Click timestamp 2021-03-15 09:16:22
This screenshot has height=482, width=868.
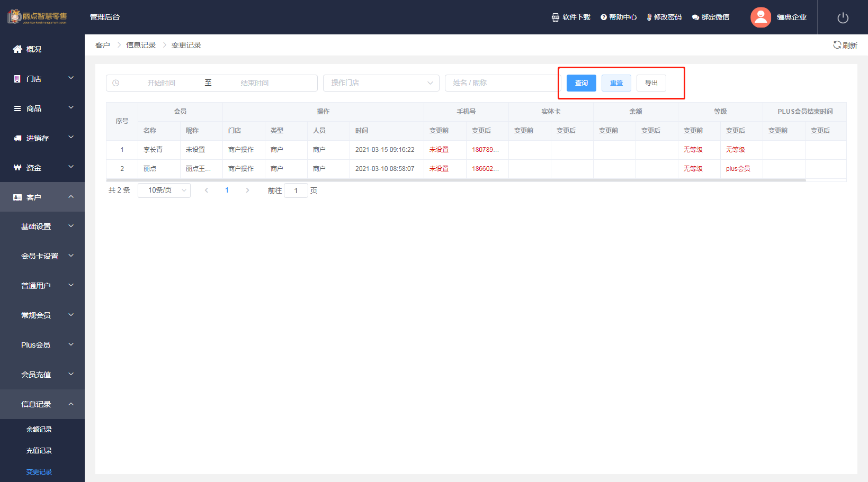pos(385,150)
